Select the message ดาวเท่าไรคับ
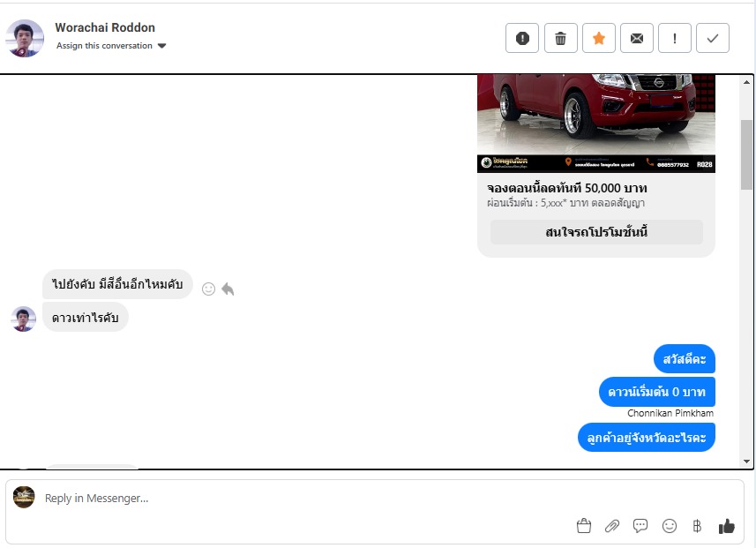Screen dimensions: 756x548 (x=86, y=318)
